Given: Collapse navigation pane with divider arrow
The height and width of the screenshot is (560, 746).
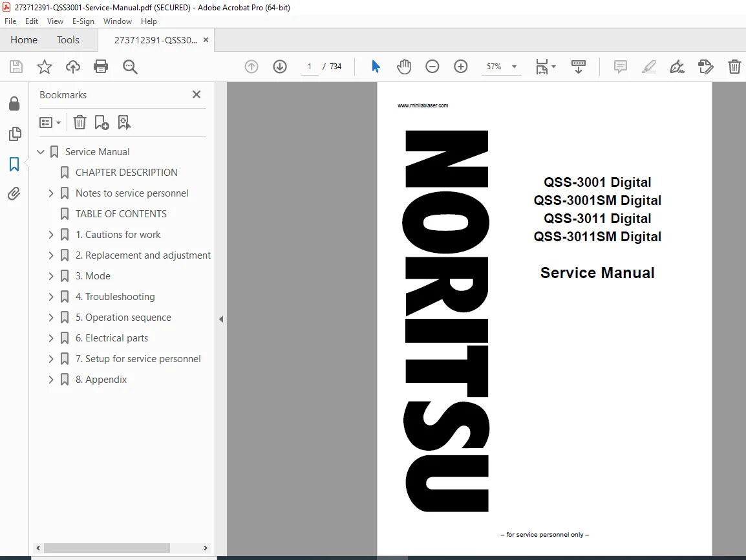Looking at the screenshot, I should (x=220, y=319).
